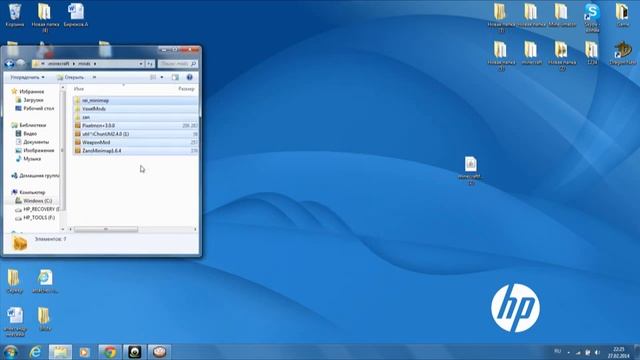The image size is (640, 360).
Task: Toggle the Explorer preview pane button
Action: [x=175, y=77]
